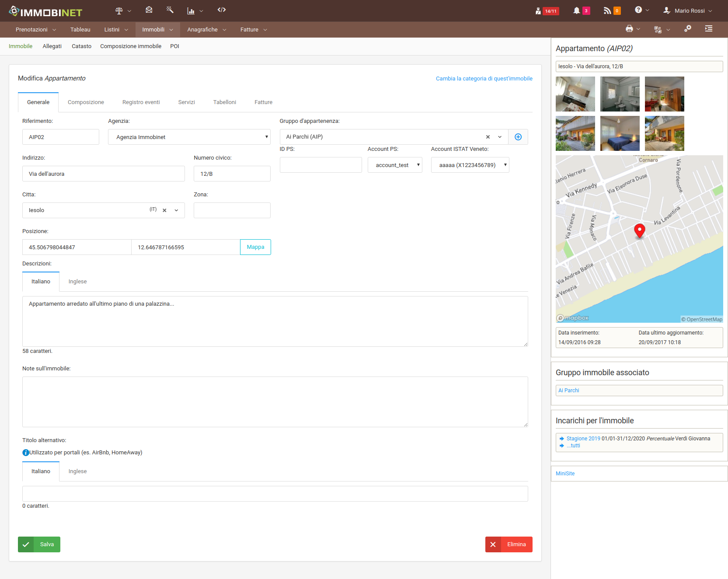This screenshot has width=728, height=579.
Task: Click the info icon beside Utilizzato per portali
Action: click(x=26, y=453)
